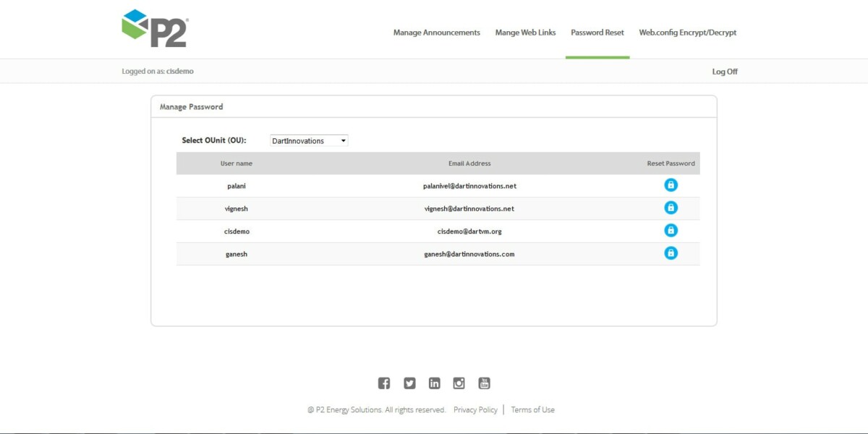The width and height of the screenshot is (868, 434).
Task: View the Terms of Use
Action: [x=532, y=409]
